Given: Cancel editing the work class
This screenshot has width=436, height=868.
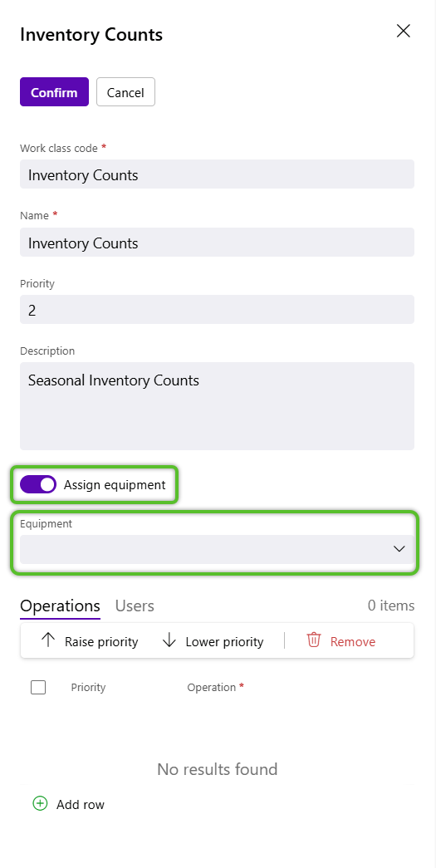Looking at the screenshot, I should click(x=125, y=92).
